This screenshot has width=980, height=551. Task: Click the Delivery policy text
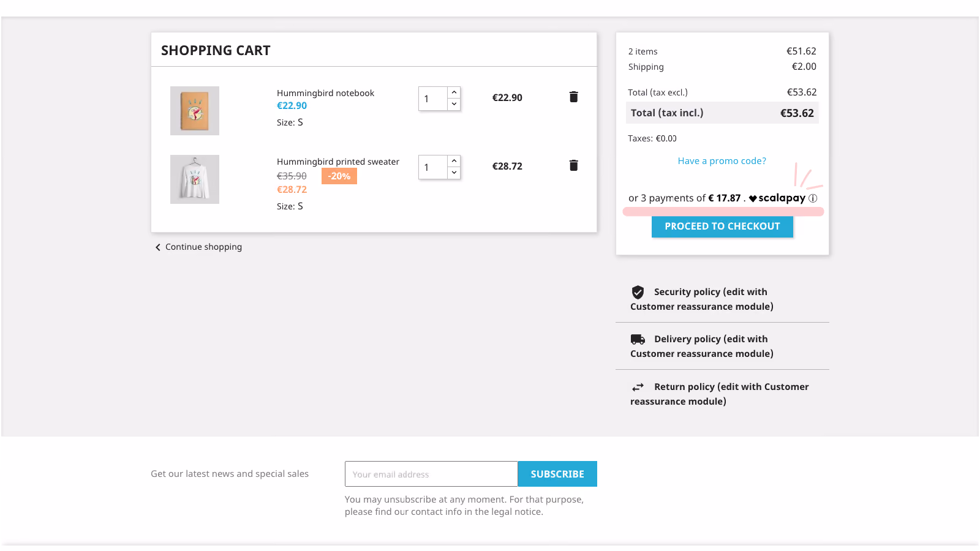(x=702, y=347)
